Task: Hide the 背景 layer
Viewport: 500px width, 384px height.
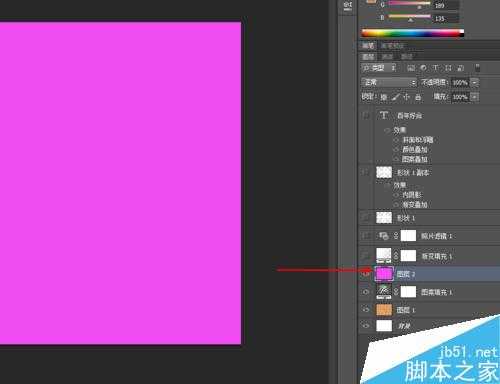Action: coord(366,325)
